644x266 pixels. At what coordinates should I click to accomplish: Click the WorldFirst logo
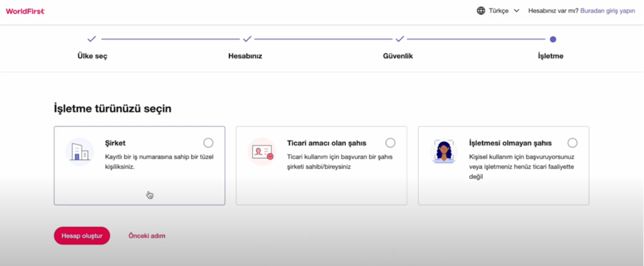point(25,11)
